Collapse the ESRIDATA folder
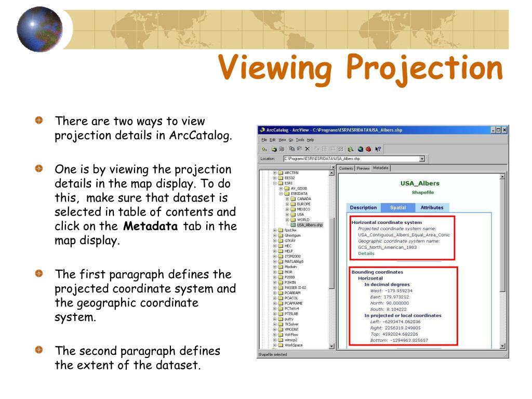 coord(281,194)
